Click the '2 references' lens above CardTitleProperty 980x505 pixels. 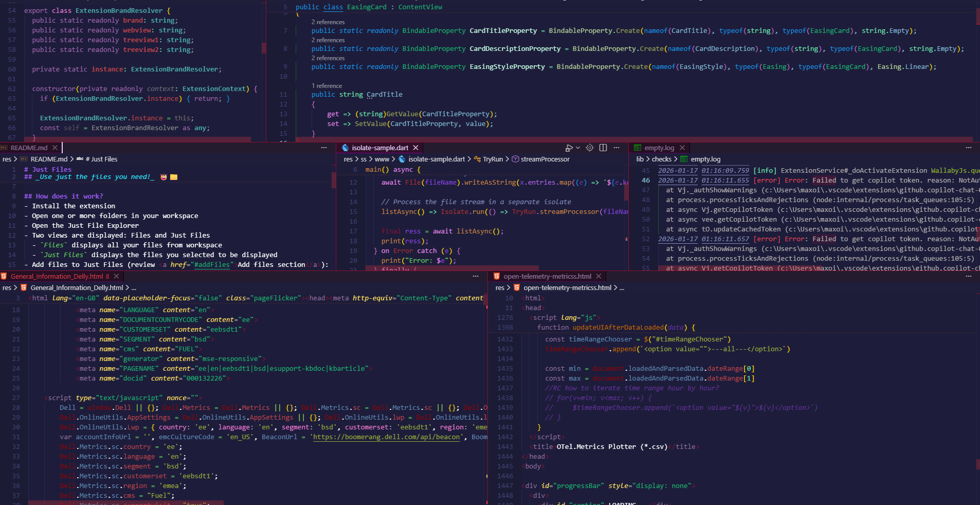pos(328,22)
